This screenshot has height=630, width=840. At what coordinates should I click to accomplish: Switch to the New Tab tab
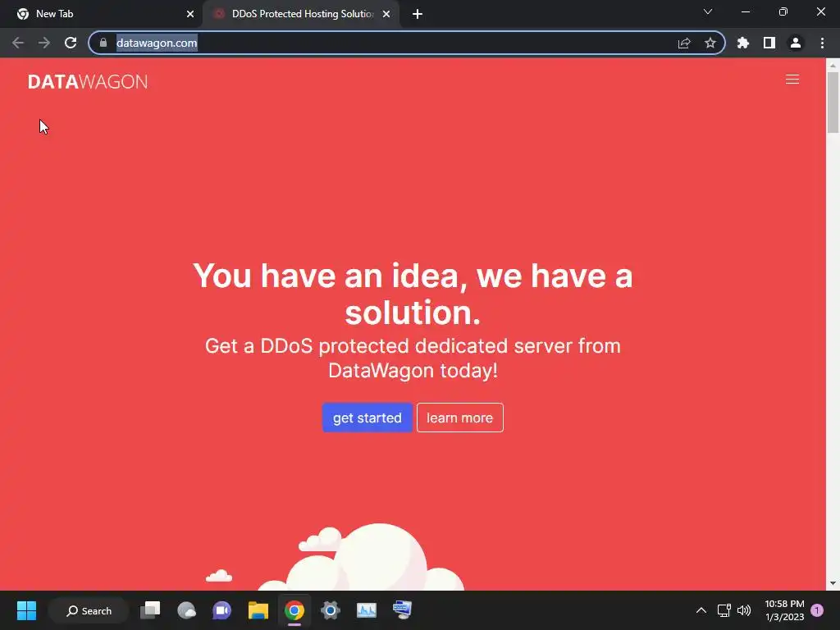pos(102,14)
